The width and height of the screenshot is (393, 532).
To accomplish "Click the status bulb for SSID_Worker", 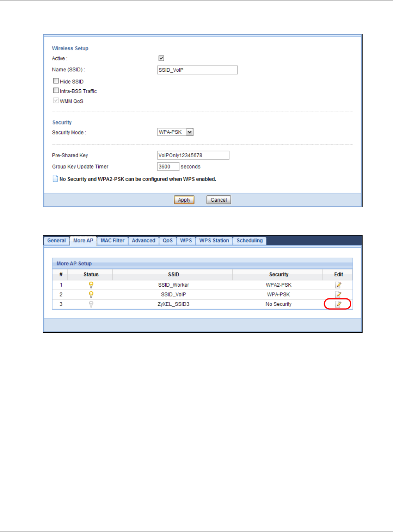I will [91, 285].
